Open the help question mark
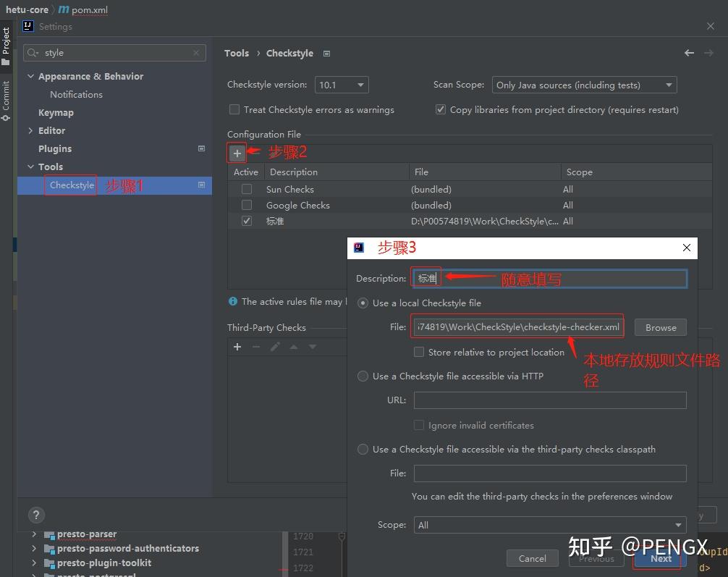The width and height of the screenshot is (728, 577). tap(36, 515)
